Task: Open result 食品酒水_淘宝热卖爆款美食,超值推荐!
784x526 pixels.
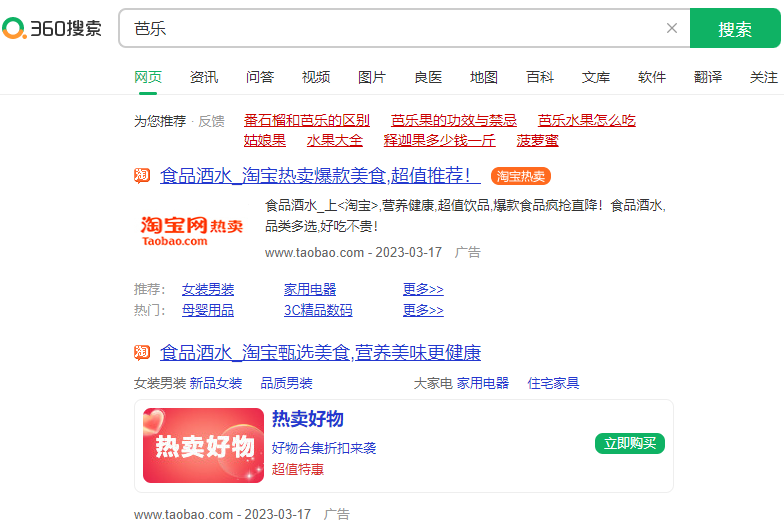Action: (320, 176)
